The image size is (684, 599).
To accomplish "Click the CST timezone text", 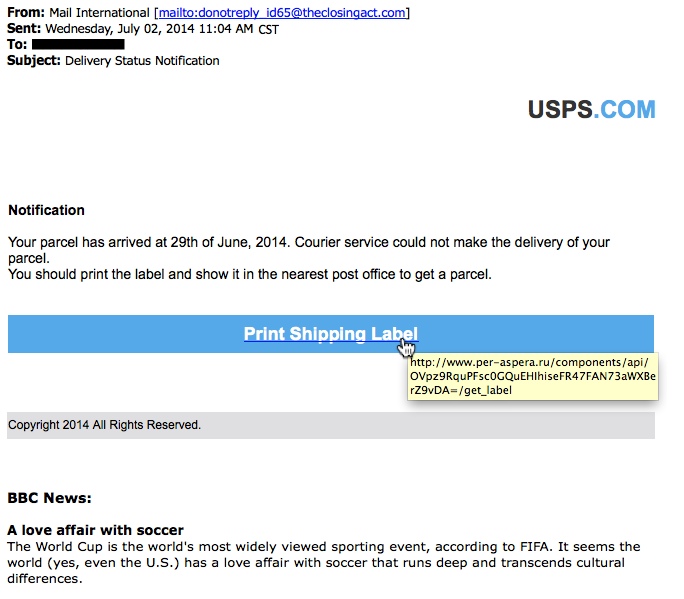I will click(x=269, y=30).
